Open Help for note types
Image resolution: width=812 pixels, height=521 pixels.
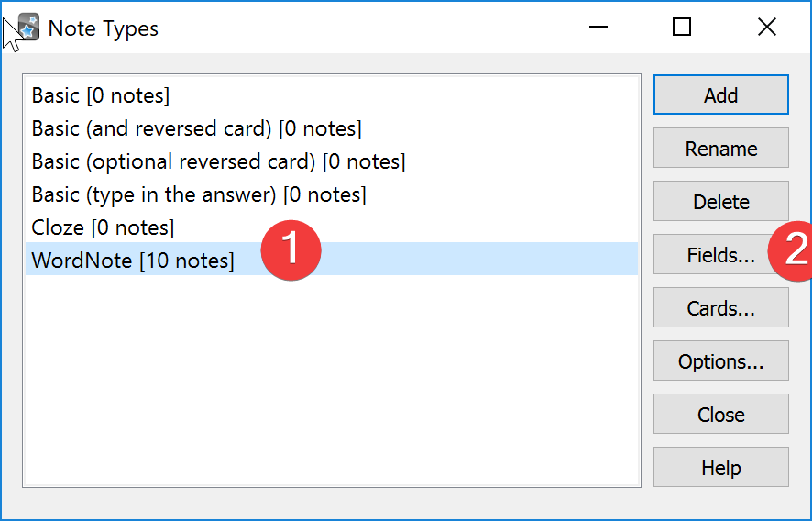tap(721, 468)
